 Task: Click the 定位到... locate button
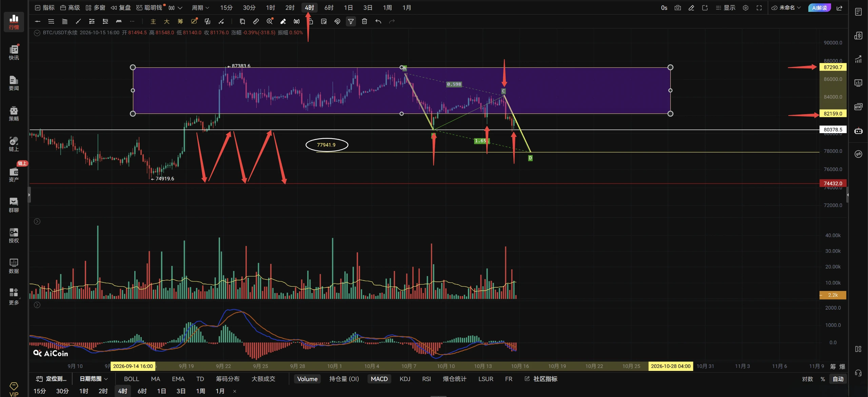click(52, 379)
